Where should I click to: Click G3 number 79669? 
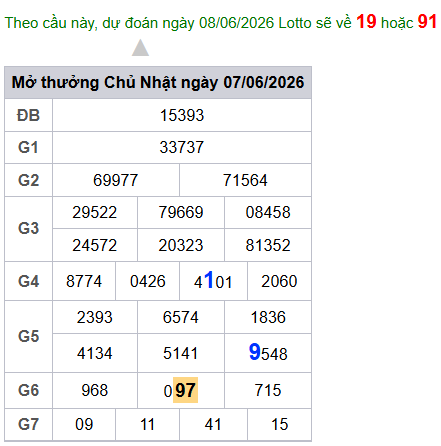[181, 212]
